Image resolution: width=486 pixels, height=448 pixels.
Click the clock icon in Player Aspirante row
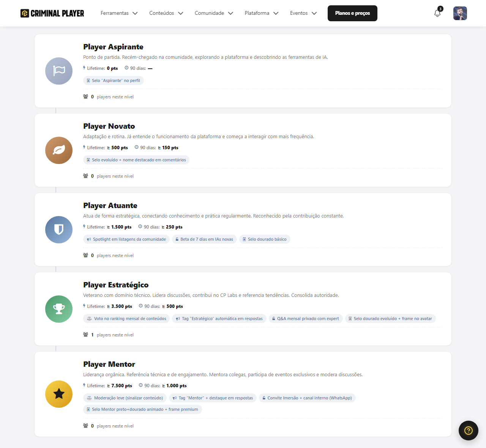(126, 68)
